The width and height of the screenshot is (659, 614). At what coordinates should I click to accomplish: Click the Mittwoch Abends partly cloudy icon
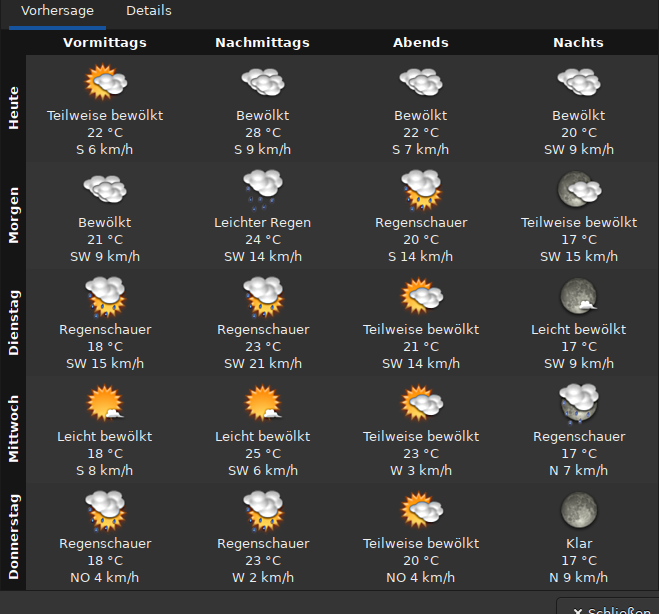421,403
